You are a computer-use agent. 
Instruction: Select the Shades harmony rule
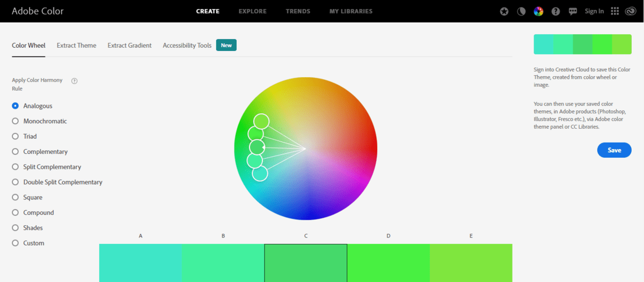pyautogui.click(x=27, y=228)
